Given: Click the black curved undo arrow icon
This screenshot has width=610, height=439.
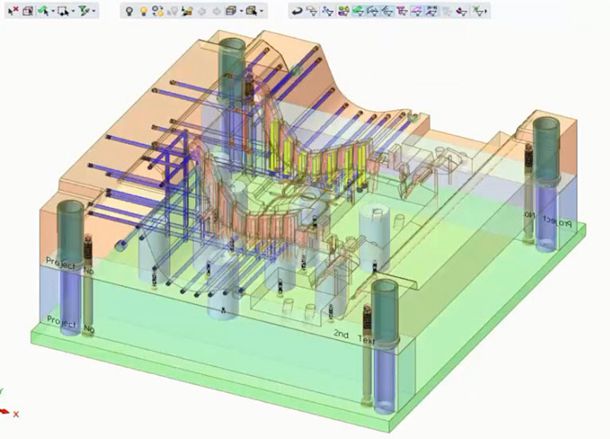Looking at the screenshot, I should (297, 11).
